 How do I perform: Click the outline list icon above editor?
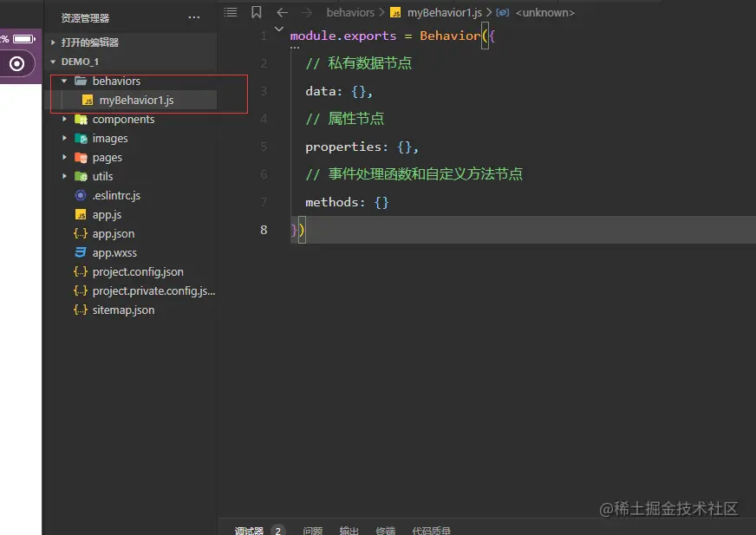(x=231, y=12)
